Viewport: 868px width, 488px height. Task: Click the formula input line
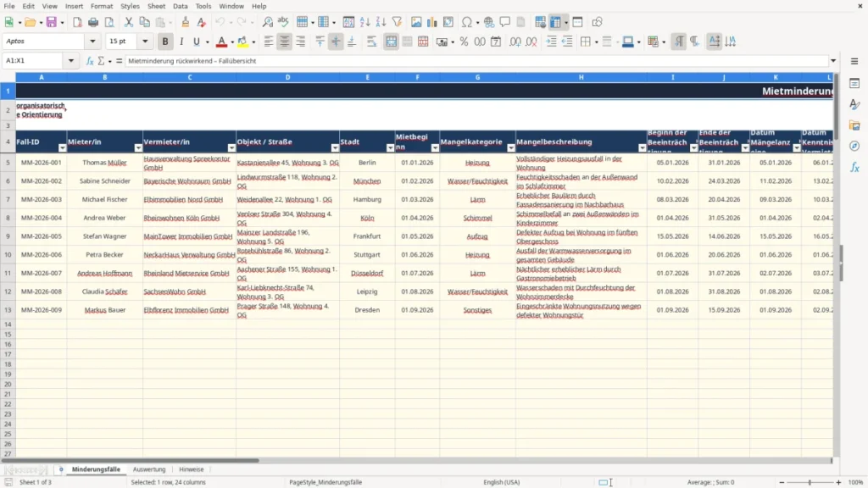(x=476, y=61)
